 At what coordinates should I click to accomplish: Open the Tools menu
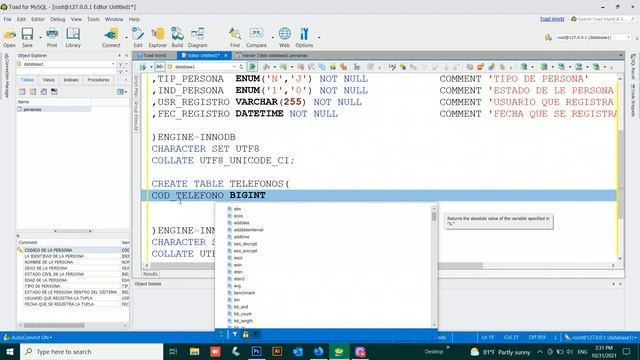click(93, 19)
